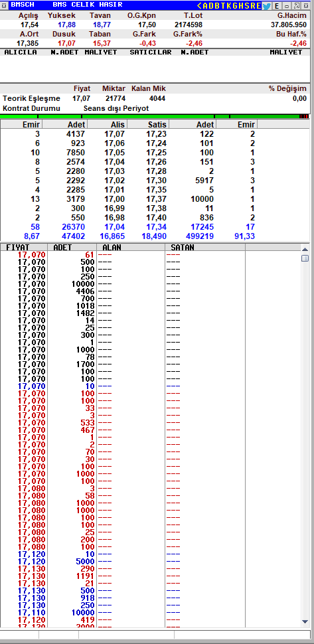Click 'Seans dışı Periyot' status text

116,108
